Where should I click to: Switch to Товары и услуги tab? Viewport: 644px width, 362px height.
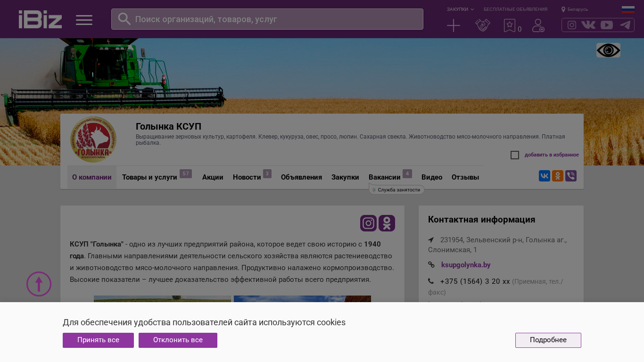pyautogui.click(x=149, y=177)
